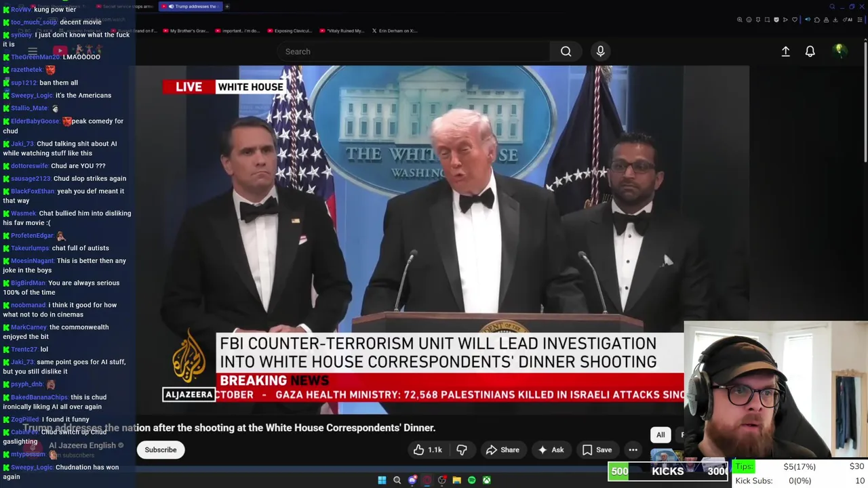Viewport: 868px width, 488px height.
Task: Dislike the video with thumbs down
Action: [x=462, y=450]
